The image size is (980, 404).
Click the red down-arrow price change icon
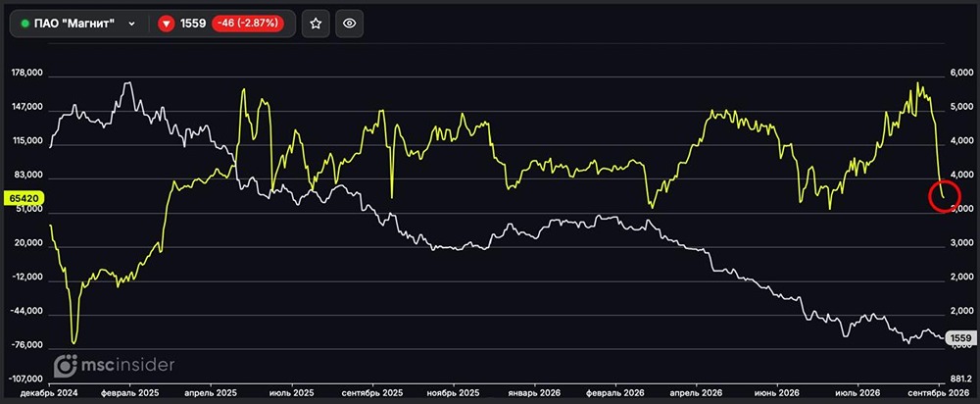coord(166,24)
